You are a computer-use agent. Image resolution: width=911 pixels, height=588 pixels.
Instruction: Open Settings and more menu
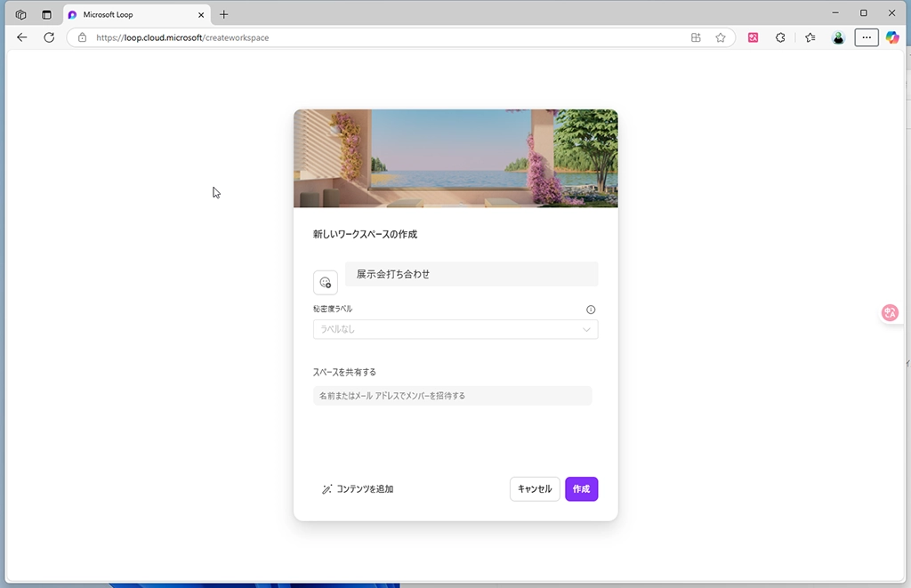point(867,37)
